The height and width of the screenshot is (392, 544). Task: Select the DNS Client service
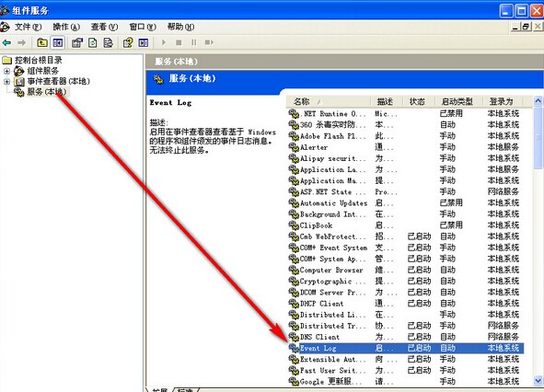[405, 337]
